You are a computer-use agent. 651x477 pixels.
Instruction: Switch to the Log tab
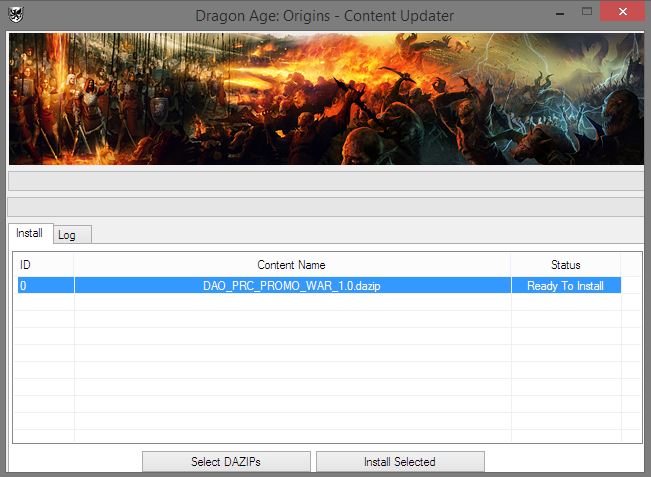click(72, 235)
